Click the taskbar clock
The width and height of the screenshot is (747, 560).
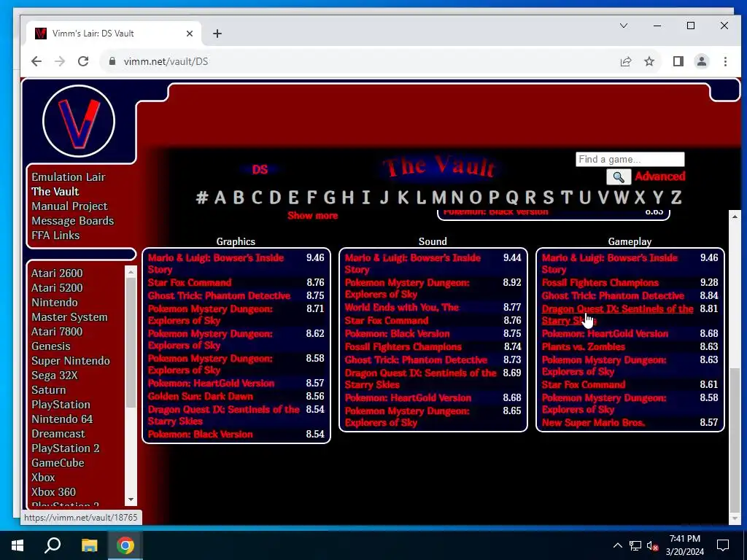(x=684, y=545)
